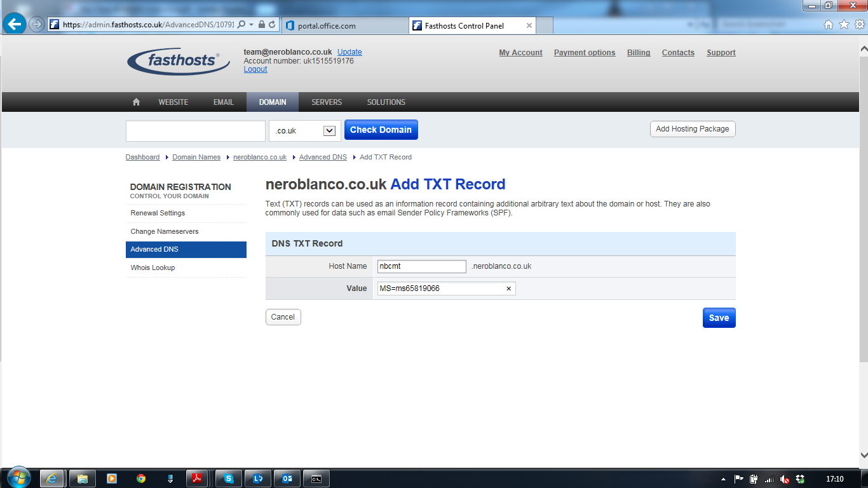Open the browser Tools gear icon
The width and height of the screenshot is (868, 488).
tap(859, 25)
